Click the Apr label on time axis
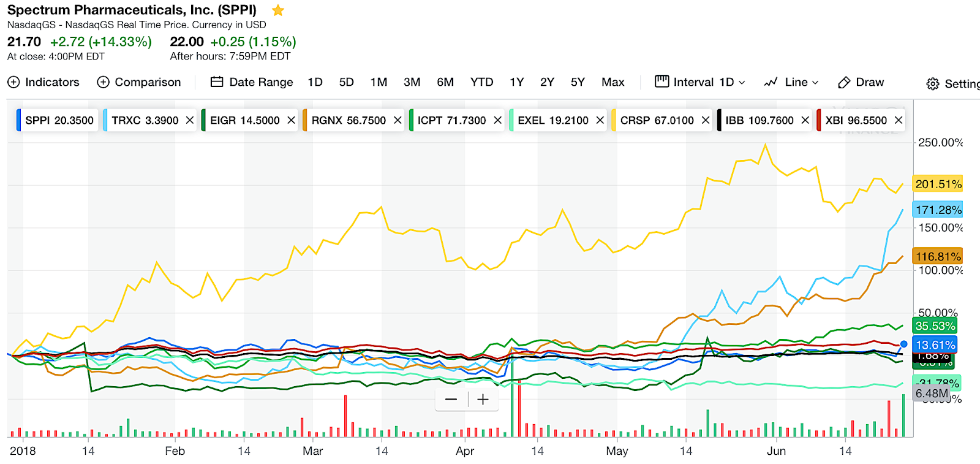The image size is (980, 464). pos(465,451)
